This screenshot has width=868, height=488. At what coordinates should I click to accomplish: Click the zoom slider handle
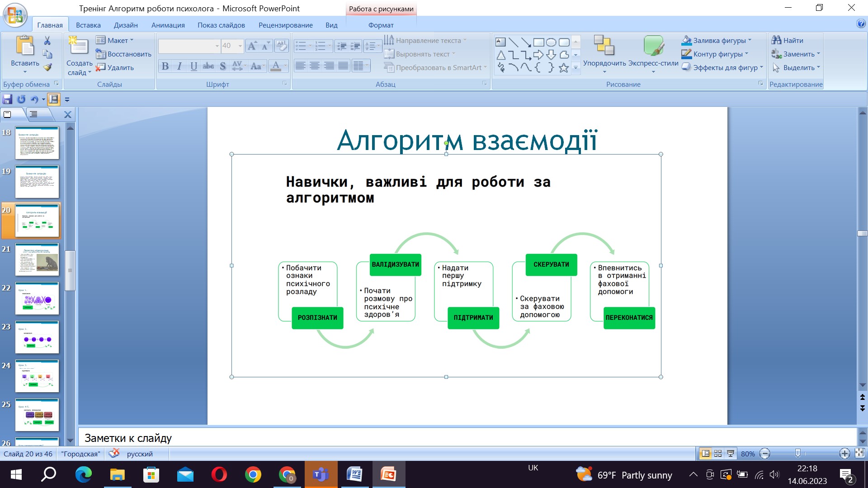point(798,454)
